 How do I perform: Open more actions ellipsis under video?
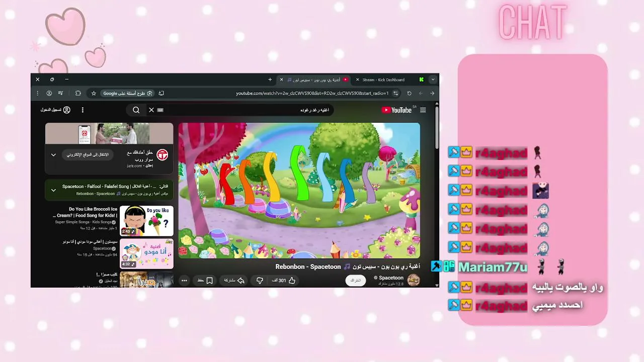pos(184,281)
